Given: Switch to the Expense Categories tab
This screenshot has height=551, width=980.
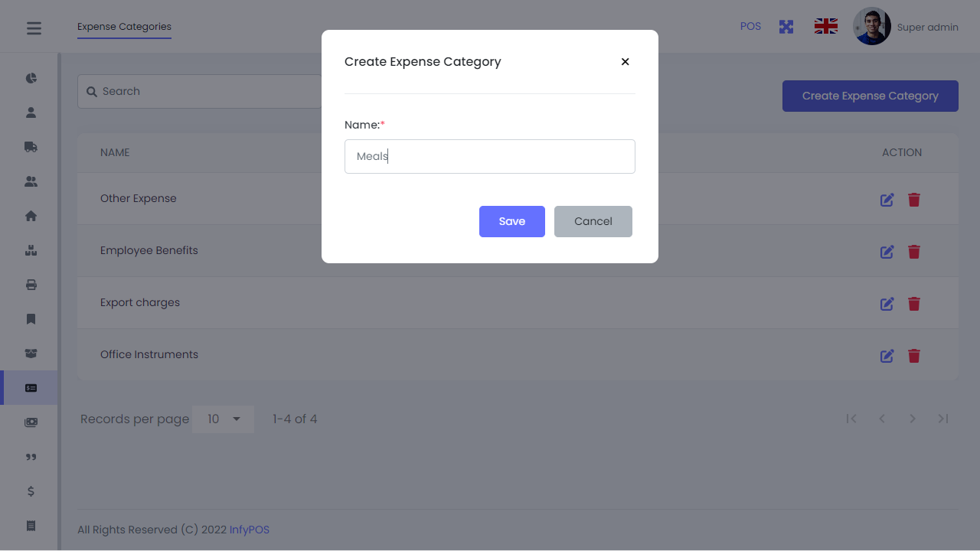Looking at the screenshot, I should [x=124, y=26].
